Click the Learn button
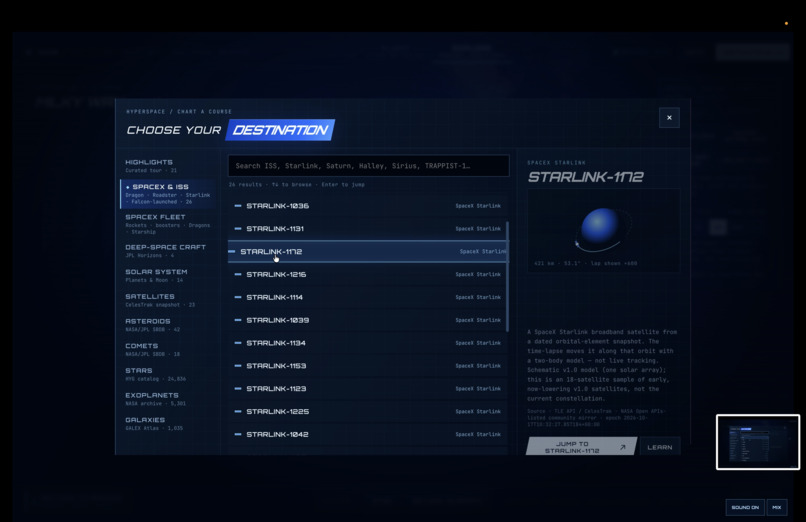This screenshot has height=522, width=806. coord(660,447)
